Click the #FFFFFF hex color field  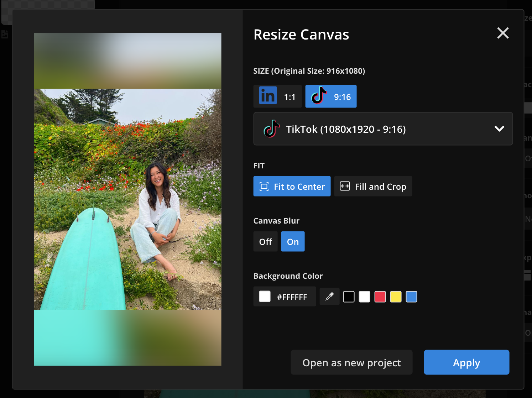[292, 297]
